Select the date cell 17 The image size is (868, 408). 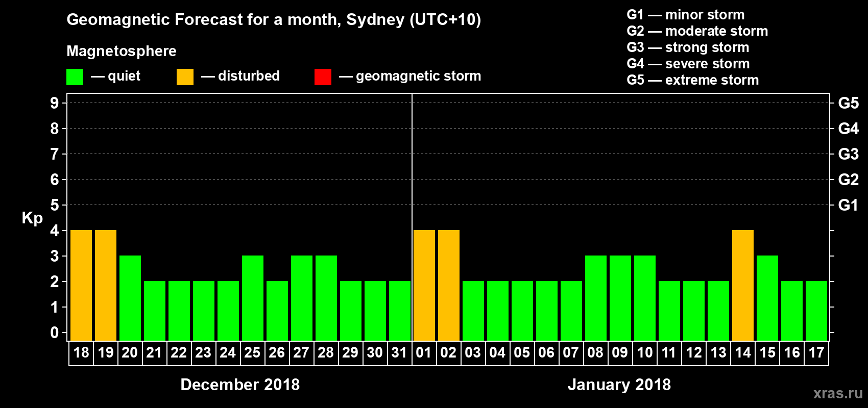816,353
